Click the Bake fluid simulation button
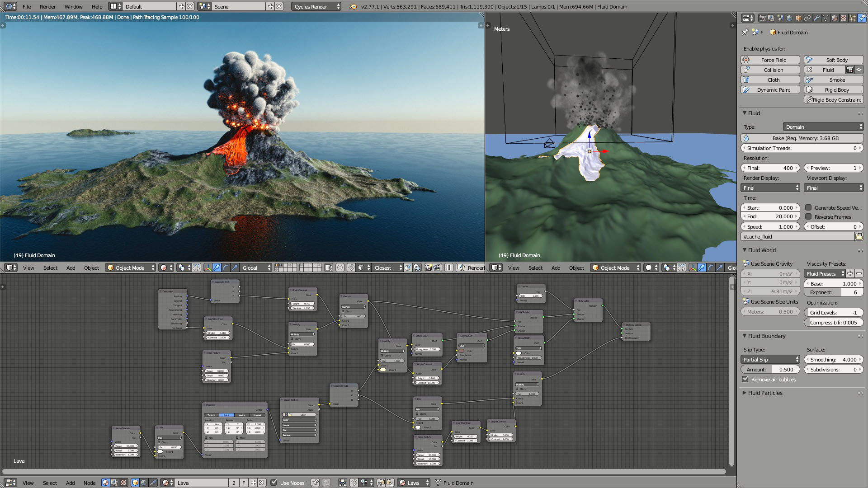This screenshot has height=488, width=868. (802, 138)
